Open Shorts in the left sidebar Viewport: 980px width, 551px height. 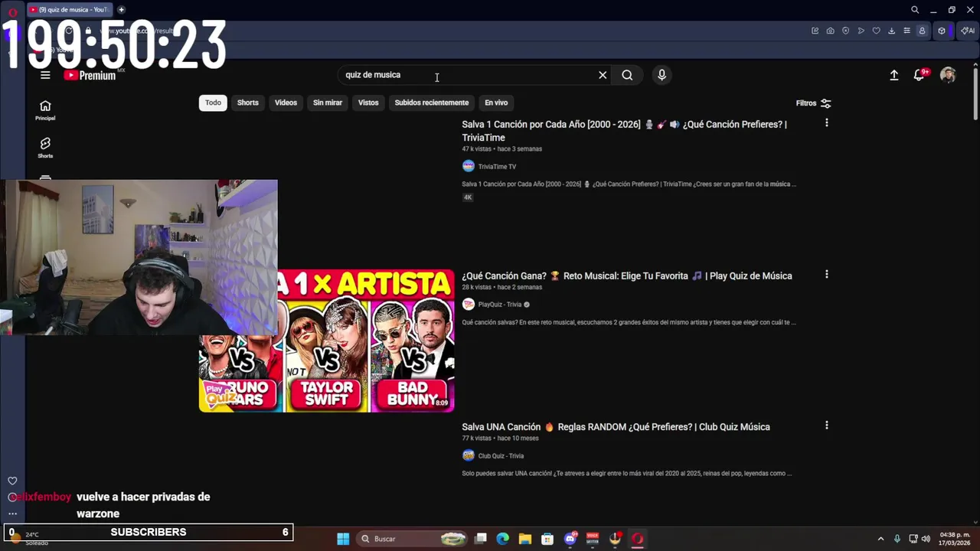pos(45,148)
